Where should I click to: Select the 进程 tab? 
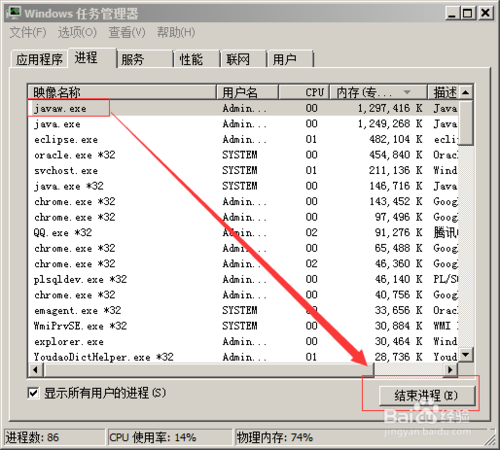(x=92, y=58)
